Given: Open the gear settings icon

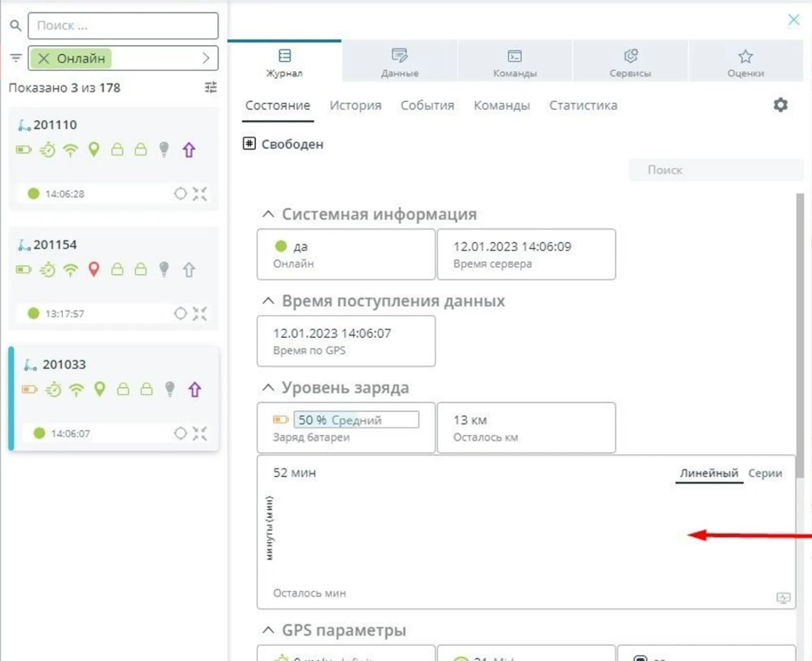Looking at the screenshot, I should pyautogui.click(x=780, y=105).
